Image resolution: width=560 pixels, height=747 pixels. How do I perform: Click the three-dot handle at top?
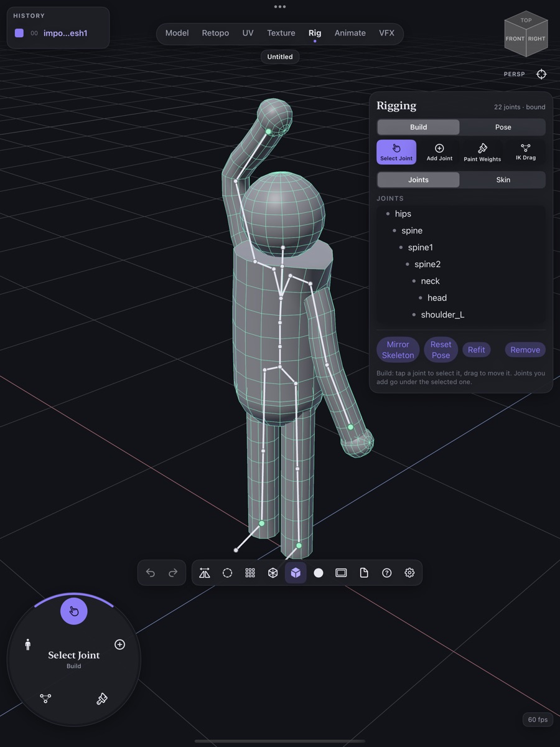click(280, 7)
